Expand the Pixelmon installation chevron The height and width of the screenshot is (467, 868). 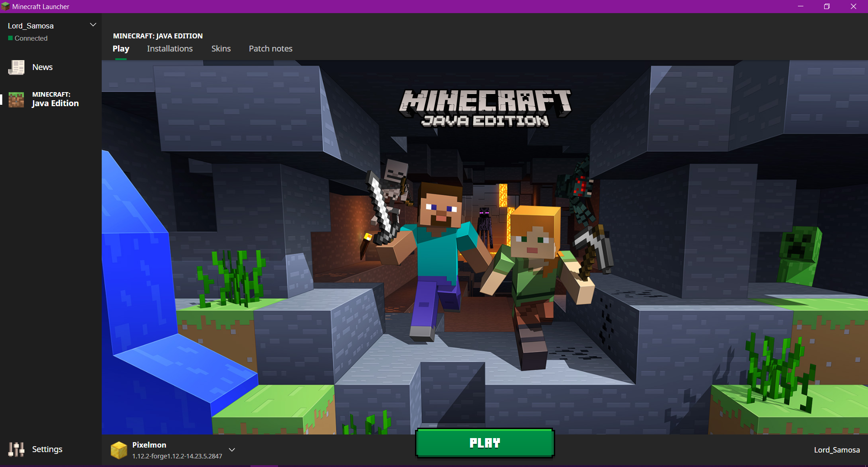pos(232,450)
